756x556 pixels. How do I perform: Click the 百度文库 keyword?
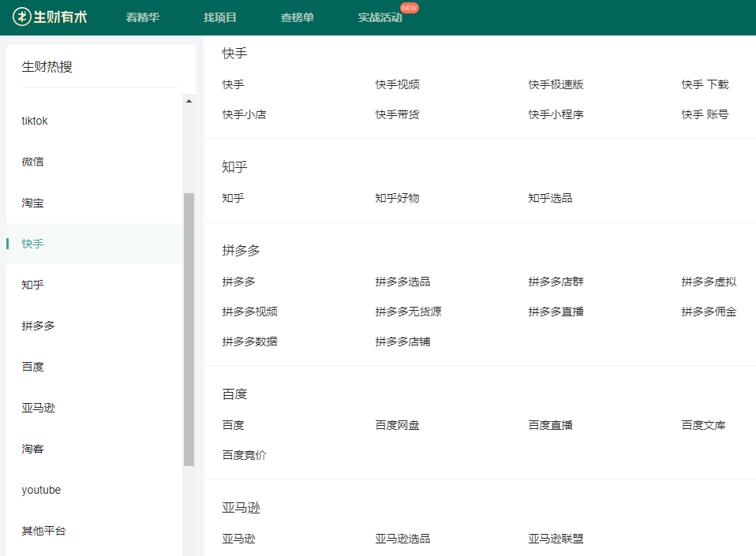point(703,425)
